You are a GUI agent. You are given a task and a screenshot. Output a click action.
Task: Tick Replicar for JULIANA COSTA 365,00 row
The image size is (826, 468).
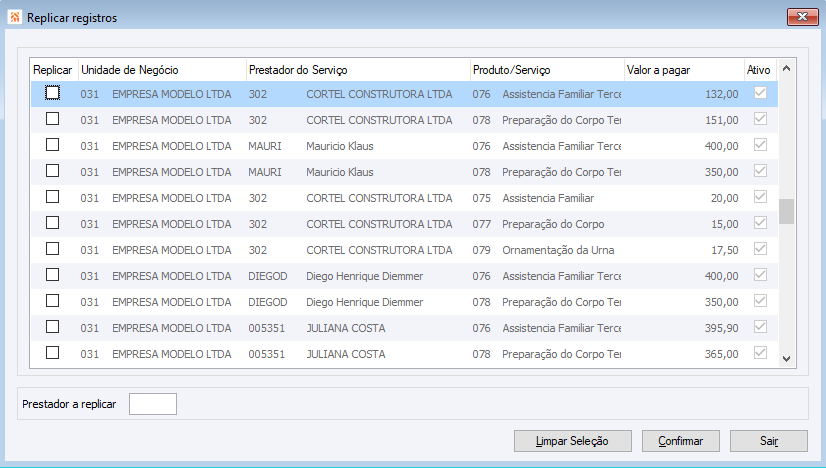click(x=52, y=353)
